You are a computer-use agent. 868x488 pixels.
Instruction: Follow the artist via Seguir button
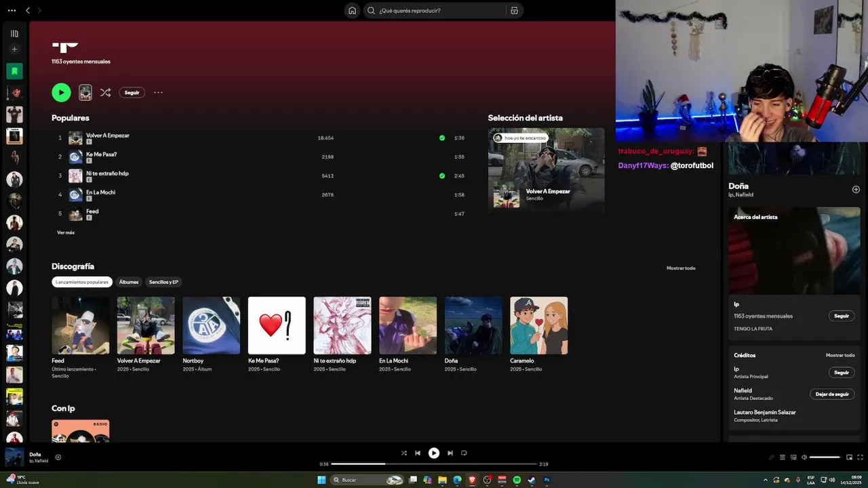tap(132, 92)
